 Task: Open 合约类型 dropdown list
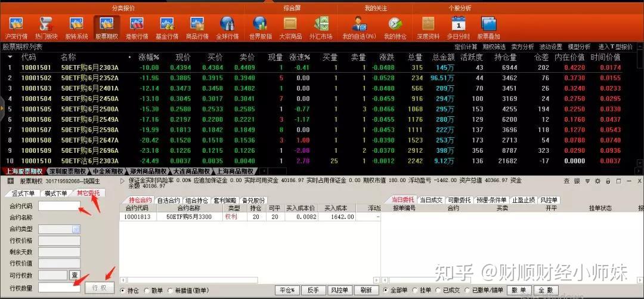(76, 229)
